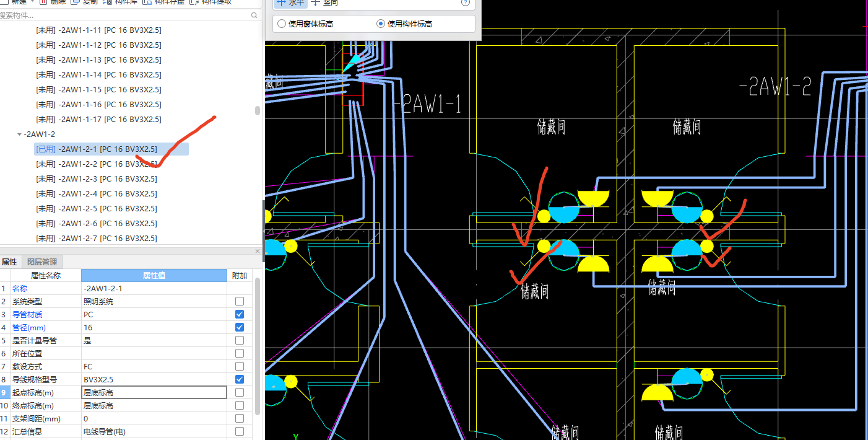Select tree item -2AW1-1-14

click(99, 74)
